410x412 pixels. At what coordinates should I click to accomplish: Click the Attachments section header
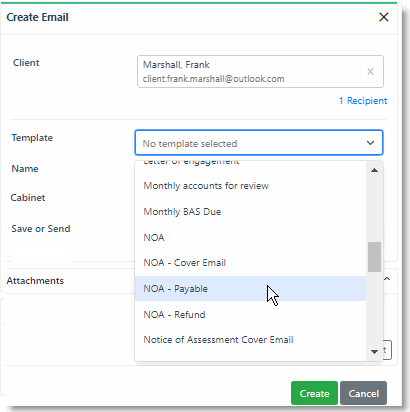35,281
